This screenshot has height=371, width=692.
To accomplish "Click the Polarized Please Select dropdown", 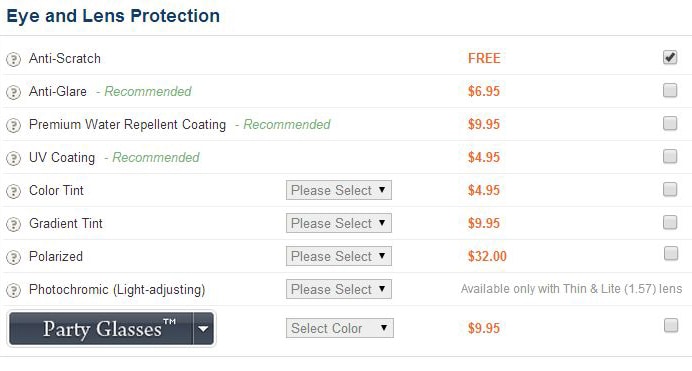I will [338, 256].
